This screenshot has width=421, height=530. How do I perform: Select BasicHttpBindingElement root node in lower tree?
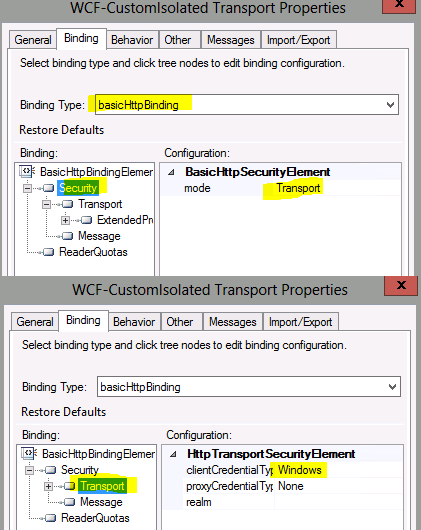tap(99, 454)
